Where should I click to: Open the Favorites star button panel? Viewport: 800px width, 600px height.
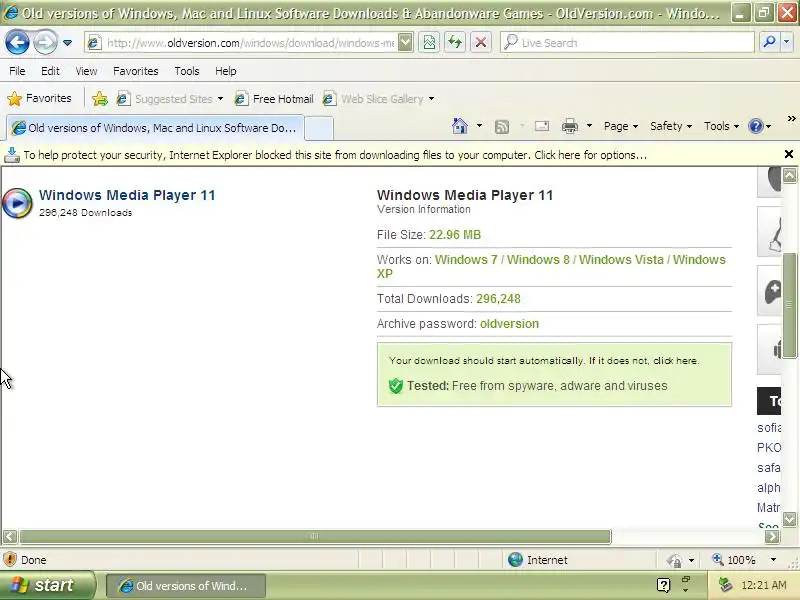[x=40, y=98]
